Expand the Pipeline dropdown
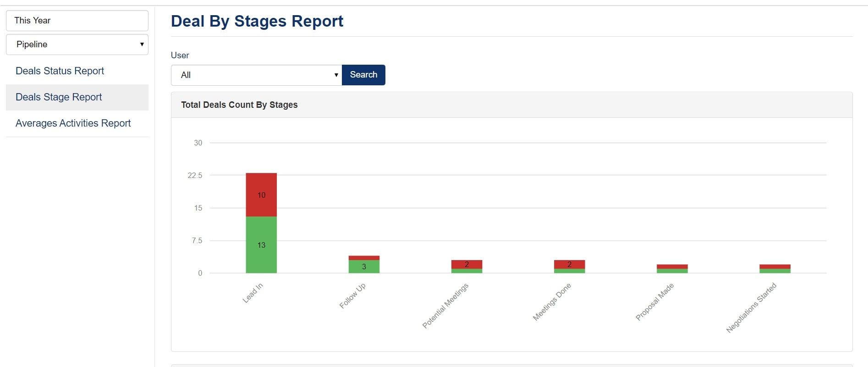 coord(77,44)
